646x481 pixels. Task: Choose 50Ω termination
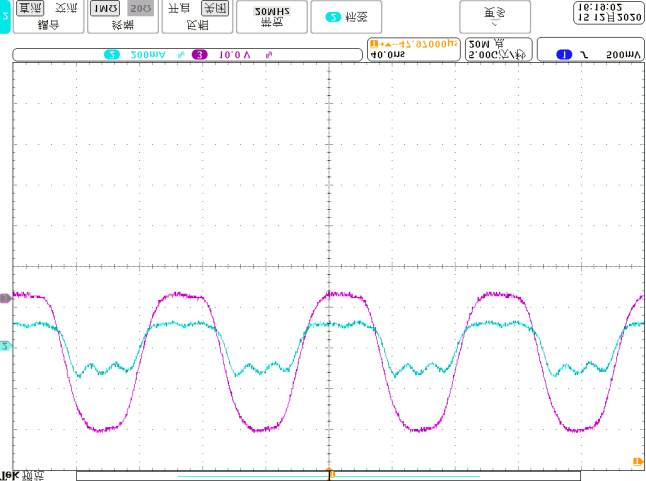click(141, 8)
